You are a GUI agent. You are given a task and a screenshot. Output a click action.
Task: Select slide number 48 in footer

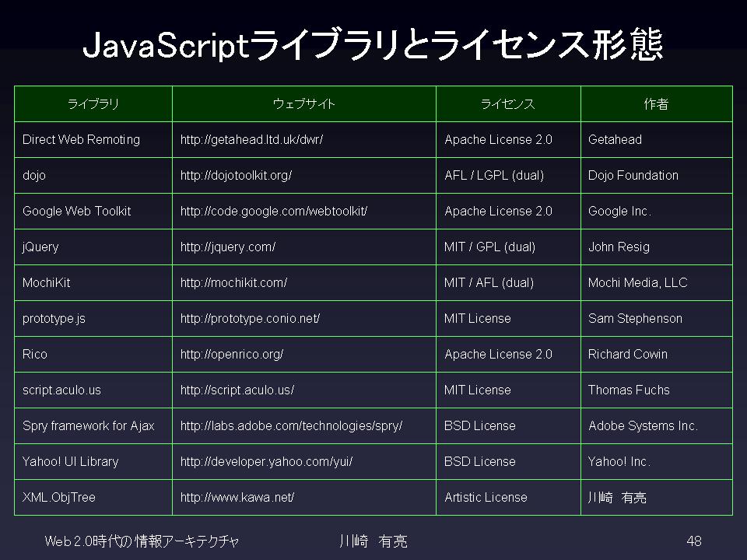[694, 541]
